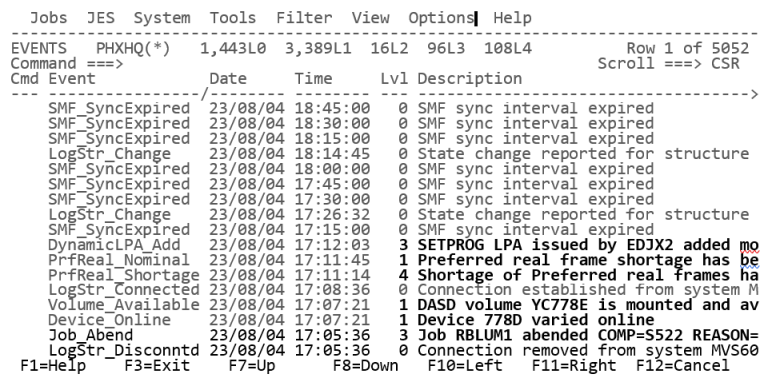Select the Device_Online event
The image size is (768, 382).
pyautogui.click(x=110, y=320)
